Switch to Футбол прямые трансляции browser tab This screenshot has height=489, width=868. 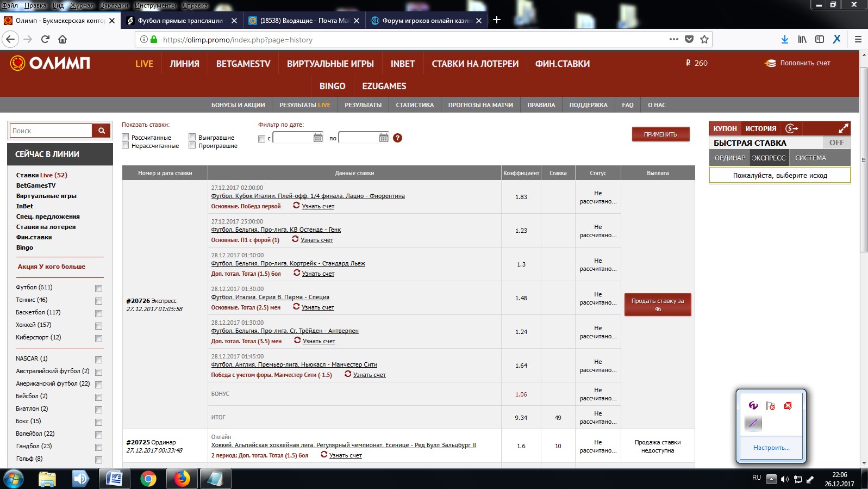[180, 21]
